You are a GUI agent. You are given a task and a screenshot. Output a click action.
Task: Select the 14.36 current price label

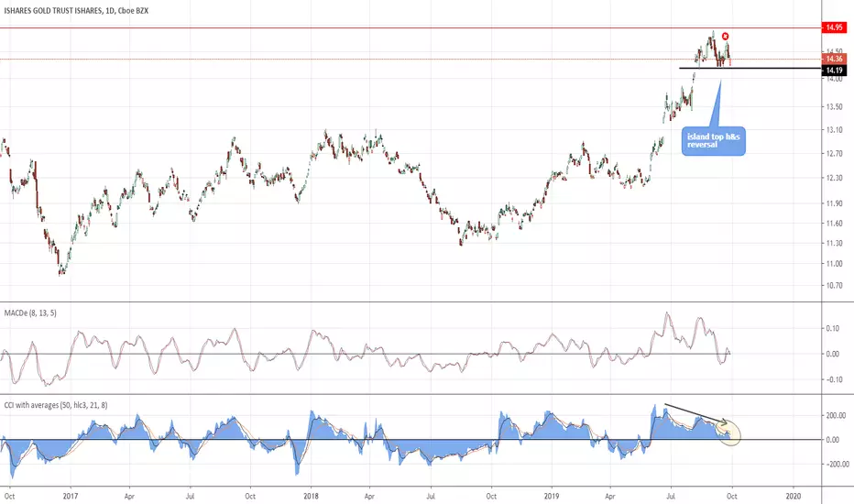pyautogui.click(x=834, y=59)
